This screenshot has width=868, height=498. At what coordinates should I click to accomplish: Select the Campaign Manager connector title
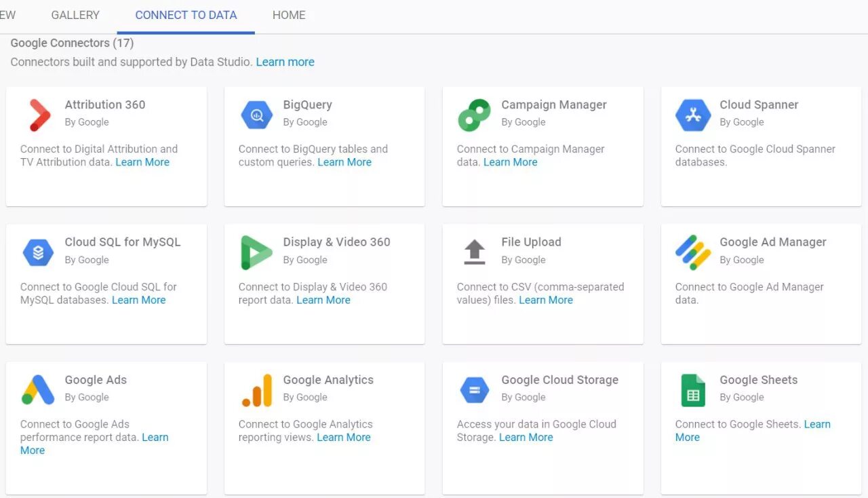pos(554,104)
